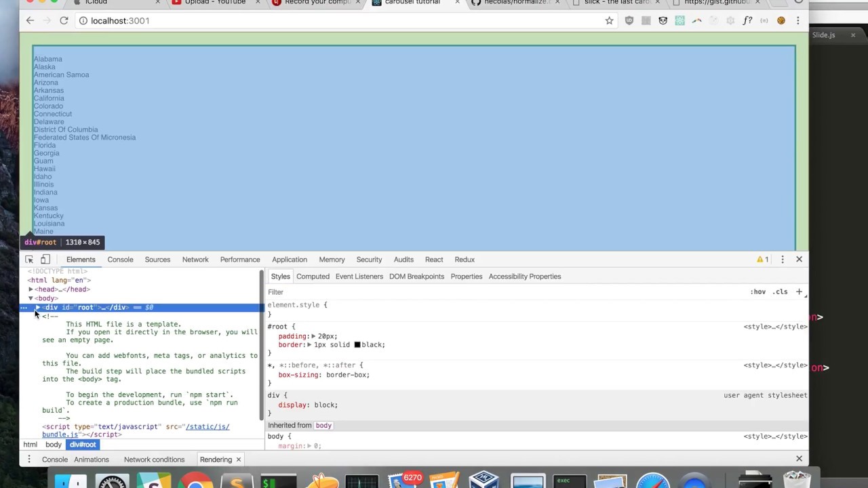Toggle the :hov element state button
Viewport: 868px width, 488px height.
[x=758, y=292]
